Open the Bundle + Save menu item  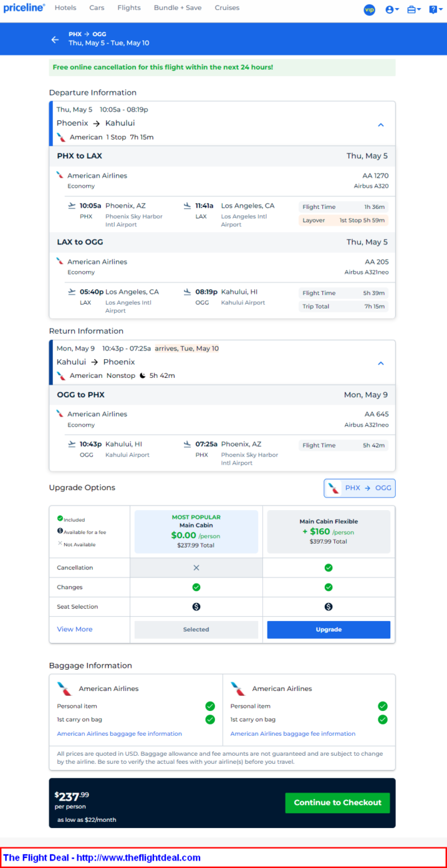(x=177, y=8)
